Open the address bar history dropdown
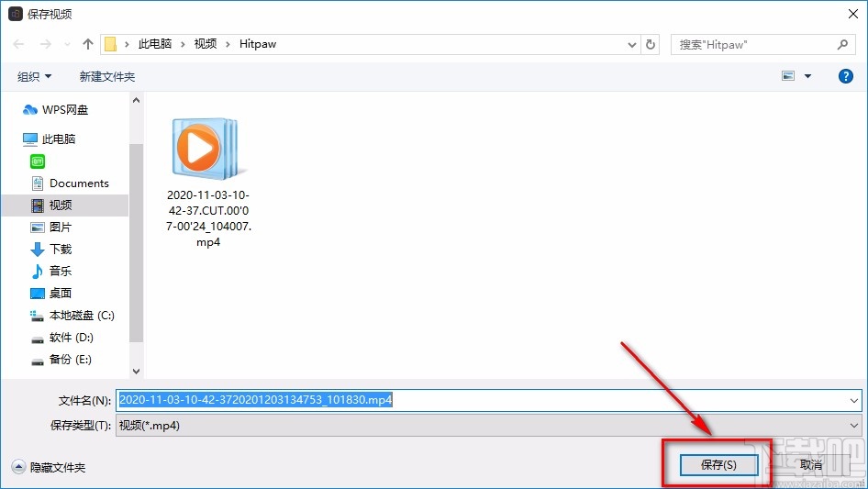Image resolution: width=868 pixels, height=489 pixels. coord(631,45)
